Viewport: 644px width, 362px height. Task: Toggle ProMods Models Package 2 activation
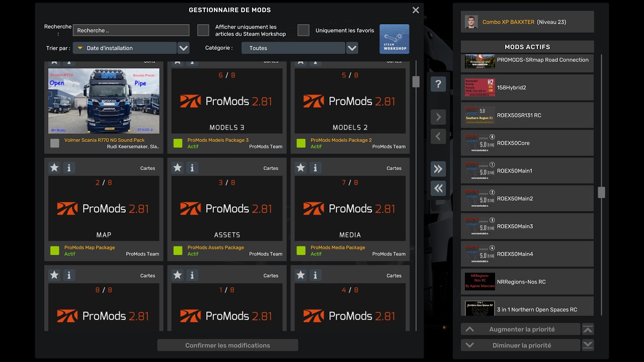click(301, 143)
